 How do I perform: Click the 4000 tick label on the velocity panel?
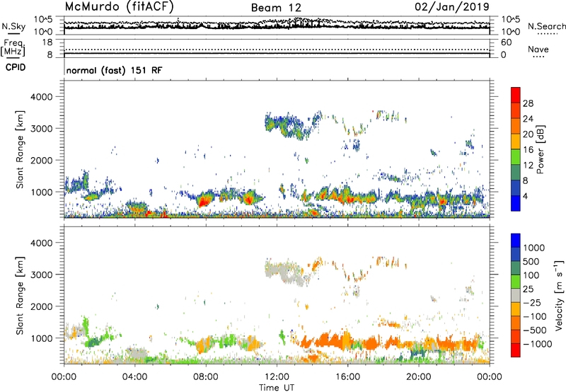pos(42,243)
